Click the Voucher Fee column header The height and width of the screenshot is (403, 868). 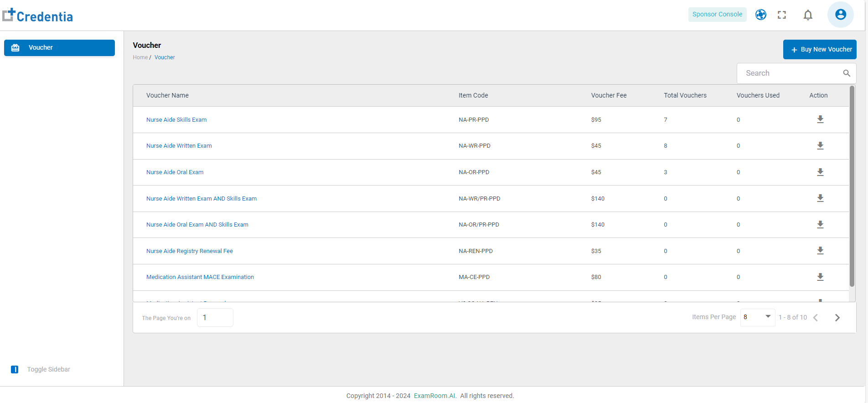(609, 95)
